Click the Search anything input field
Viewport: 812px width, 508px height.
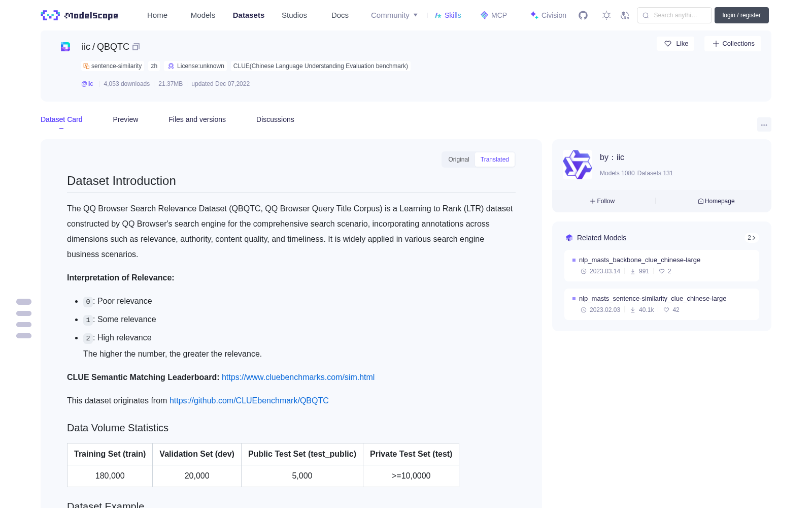pos(674,15)
